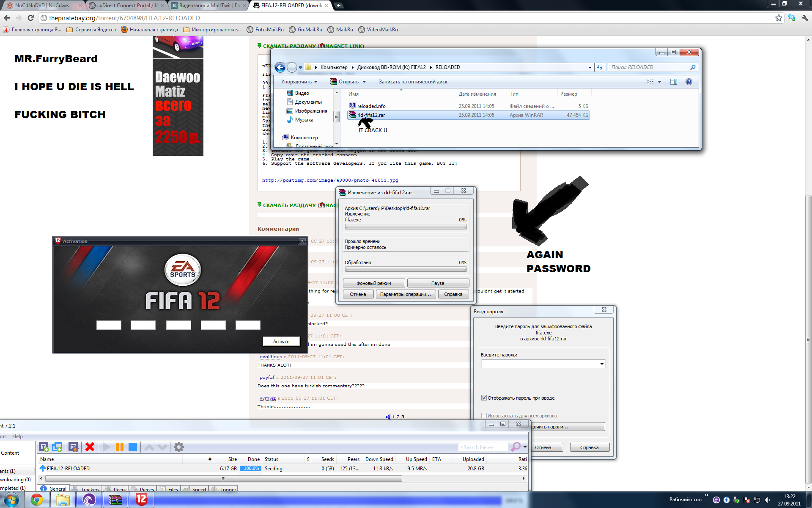
Task: Click the add torrent icon in the torrent client
Action: click(x=44, y=447)
